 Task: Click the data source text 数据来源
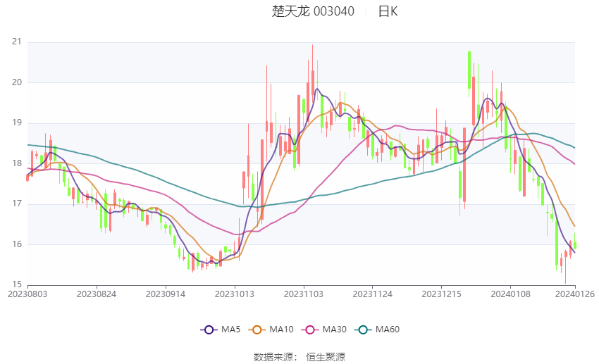pos(273,357)
